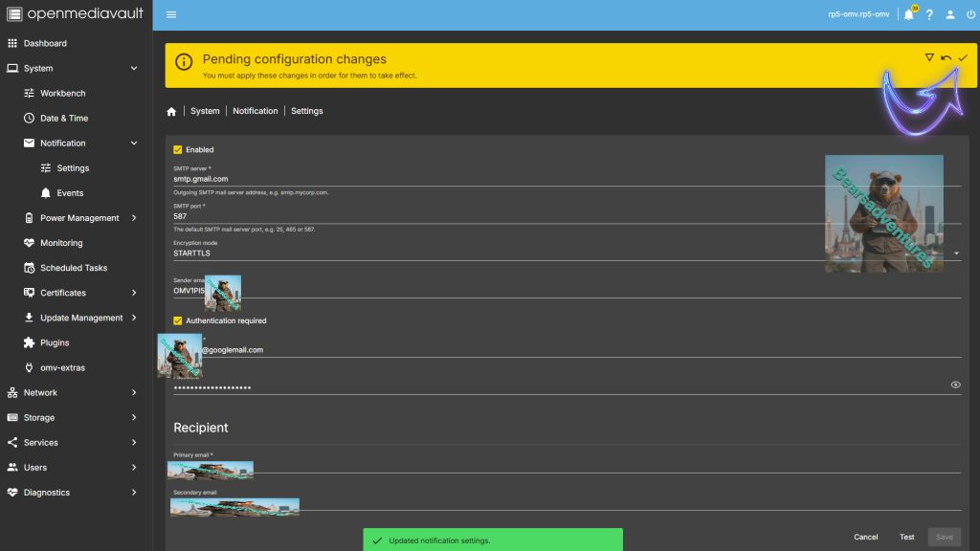Screen dimensions: 980x551
Task: Uncheck the Enabled checkbox
Action: pos(178,150)
